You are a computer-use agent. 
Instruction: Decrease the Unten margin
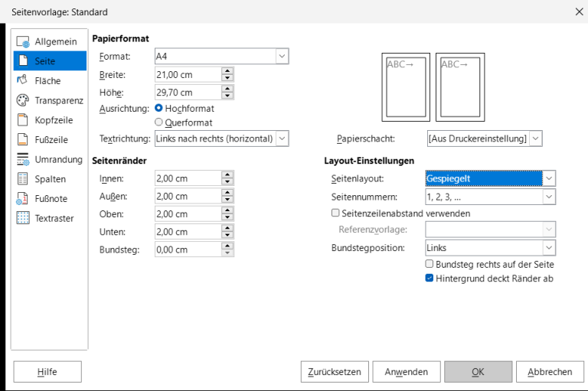227,235
